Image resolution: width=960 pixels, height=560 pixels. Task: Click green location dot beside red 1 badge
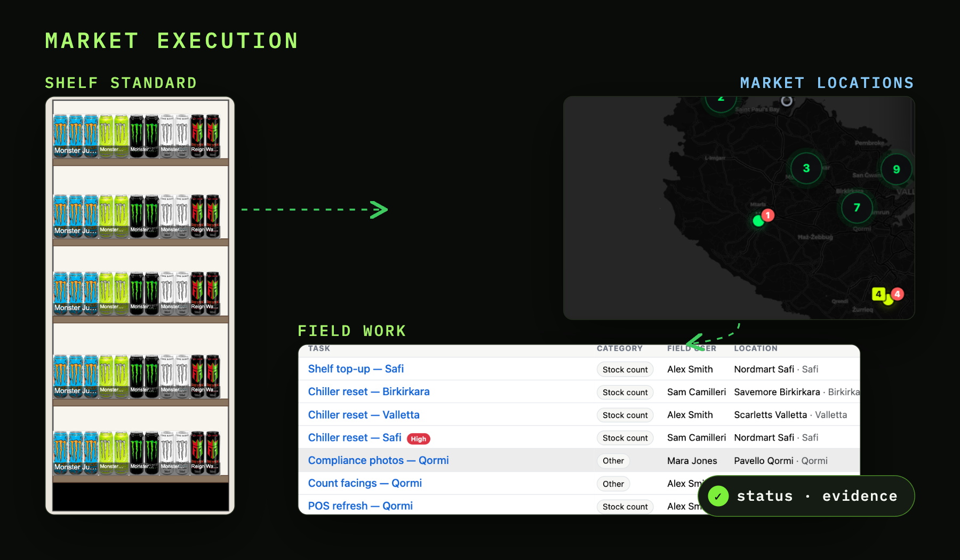758,221
